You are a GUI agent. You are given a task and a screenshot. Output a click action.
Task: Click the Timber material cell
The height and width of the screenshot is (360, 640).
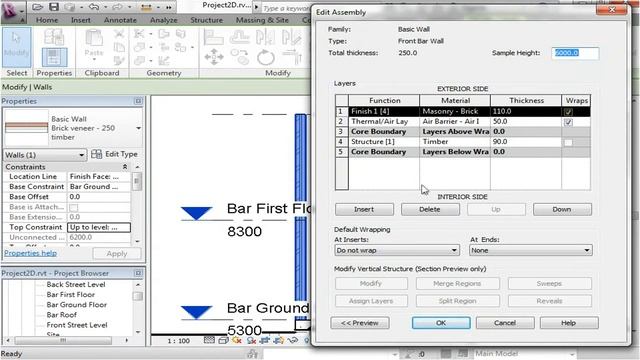(x=455, y=142)
